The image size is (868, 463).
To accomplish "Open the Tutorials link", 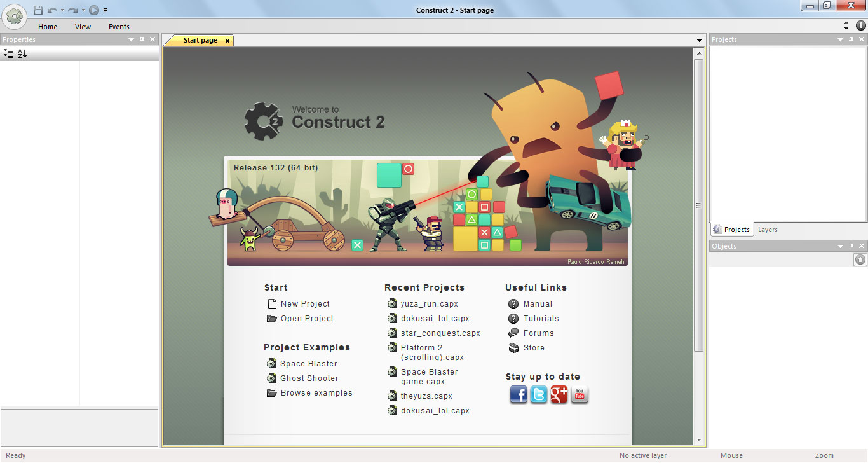I will [x=541, y=319].
